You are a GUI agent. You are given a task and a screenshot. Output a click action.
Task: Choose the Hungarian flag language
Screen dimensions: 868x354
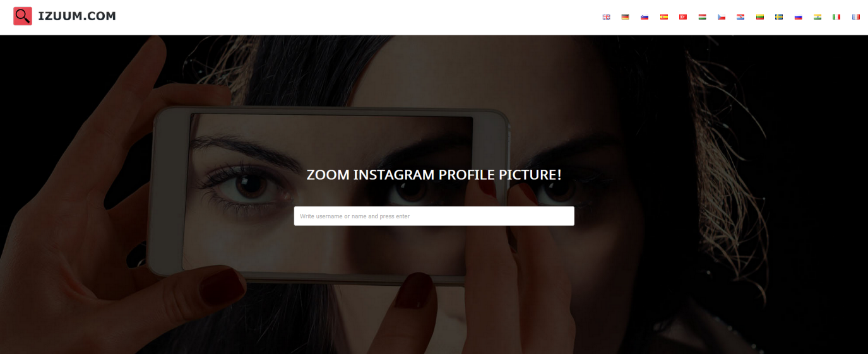click(x=702, y=17)
